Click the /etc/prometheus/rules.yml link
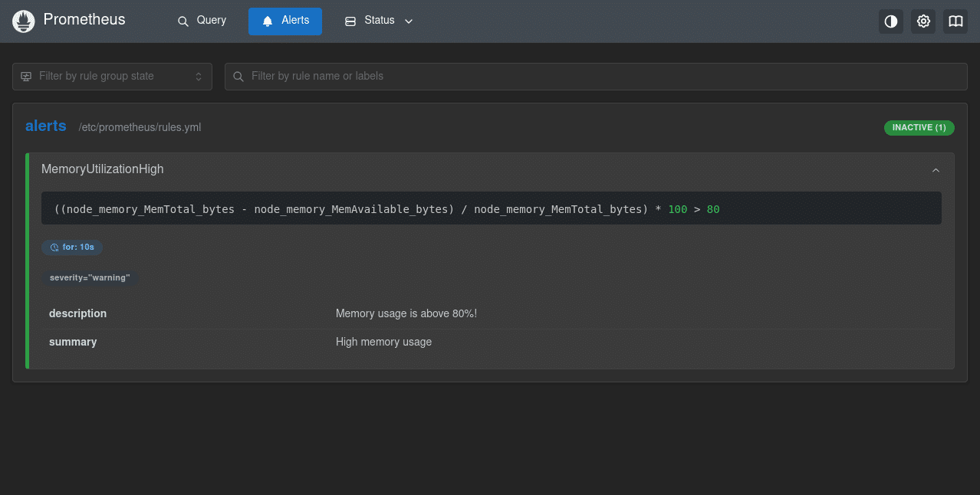The image size is (980, 495). coord(140,127)
